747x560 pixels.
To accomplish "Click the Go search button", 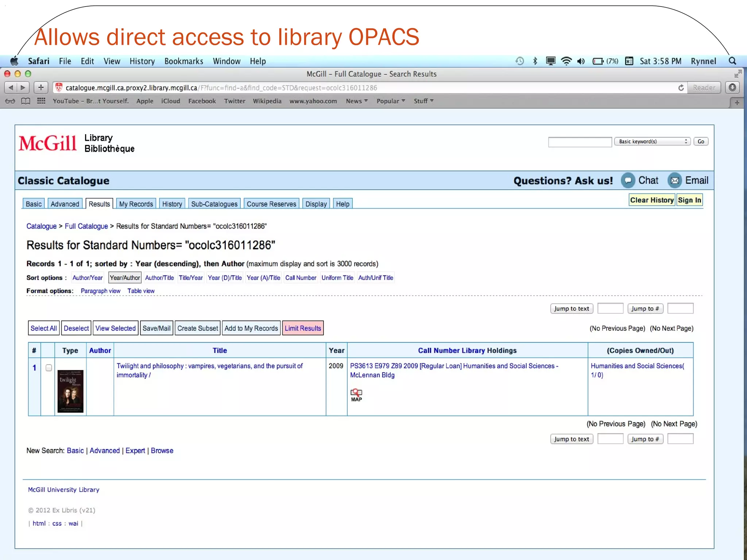I will click(x=701, y=141).
